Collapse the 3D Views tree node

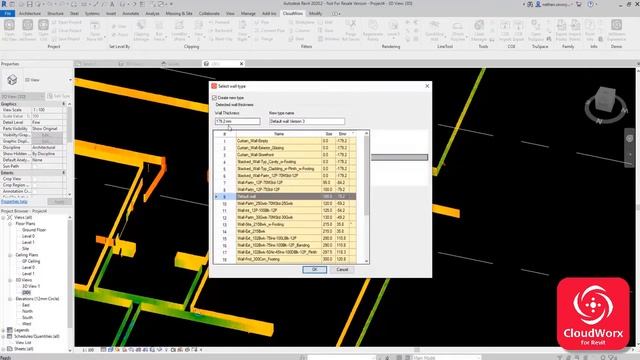[x=10, y=280]
